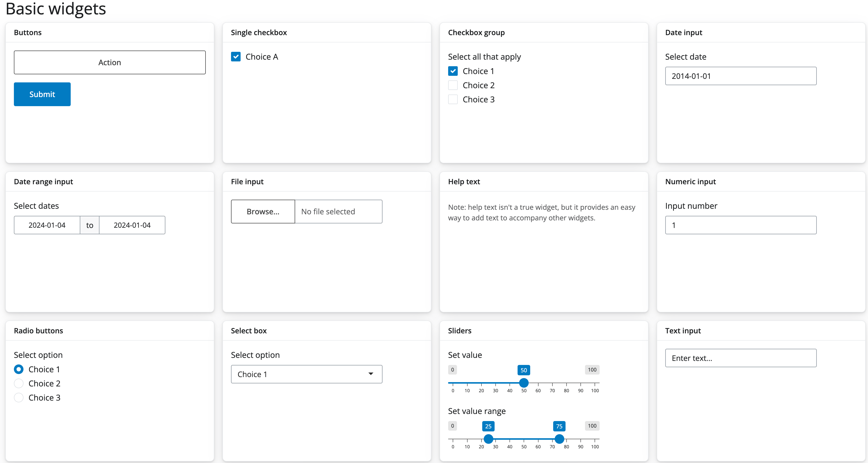
Task: Uncheck Choice 1 in the checkbox group
Action: click(x=453, y=71)
